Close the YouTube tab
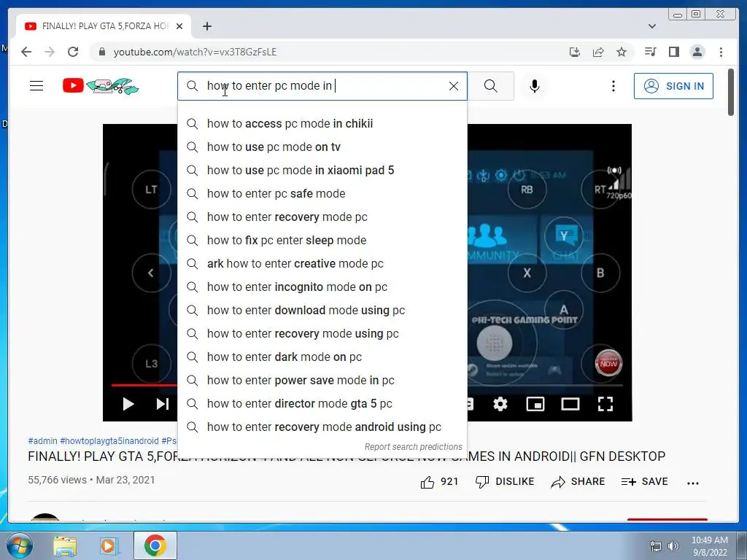 pos(179,26)
